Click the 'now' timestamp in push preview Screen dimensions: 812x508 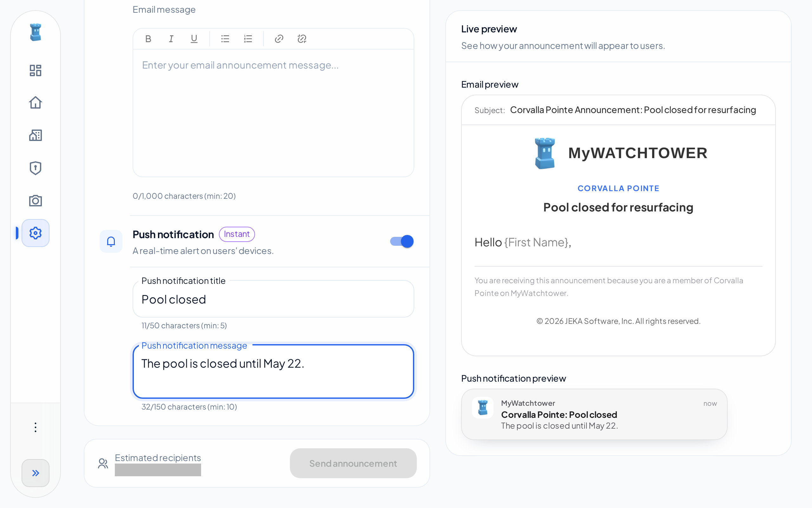coord(710,404)
